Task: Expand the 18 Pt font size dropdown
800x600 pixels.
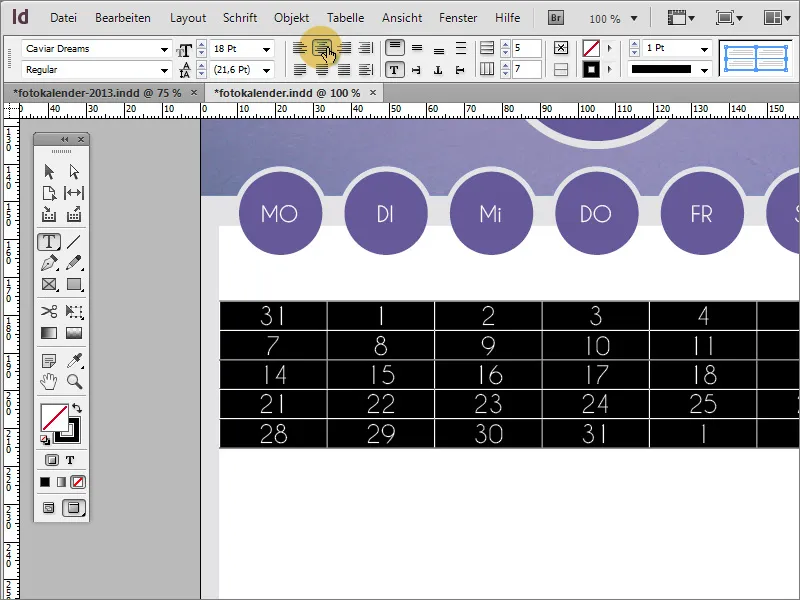Action: coord(266,49)
